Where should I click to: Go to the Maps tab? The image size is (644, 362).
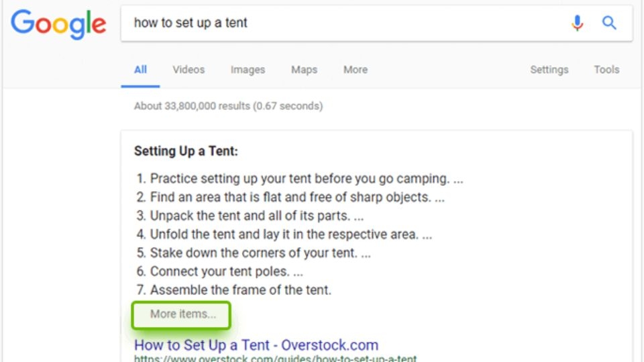tap(305, 70)
